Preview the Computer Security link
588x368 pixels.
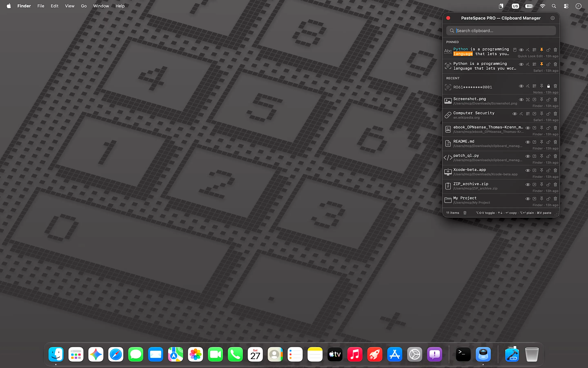click(515, 114)
